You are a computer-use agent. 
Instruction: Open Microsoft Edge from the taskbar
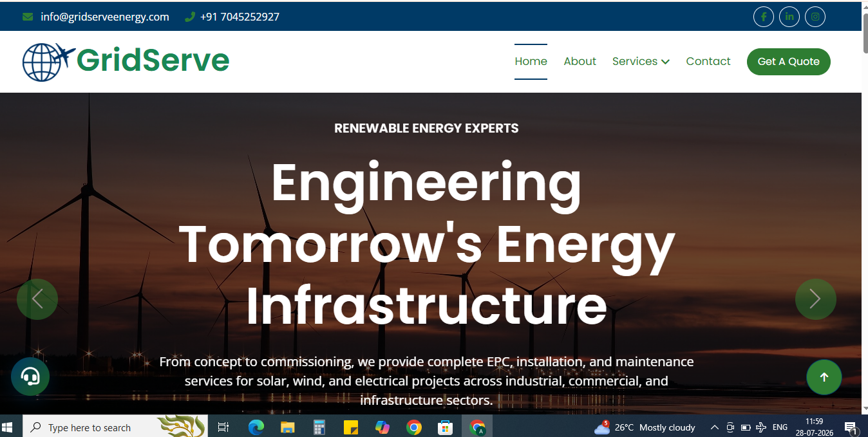pyautogui.click(x=256, y=427)
